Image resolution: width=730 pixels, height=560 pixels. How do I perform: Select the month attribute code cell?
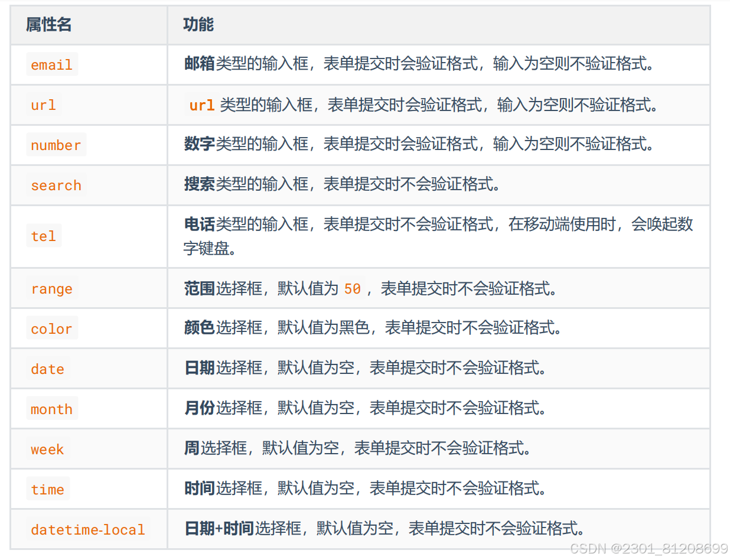[52, 409]
